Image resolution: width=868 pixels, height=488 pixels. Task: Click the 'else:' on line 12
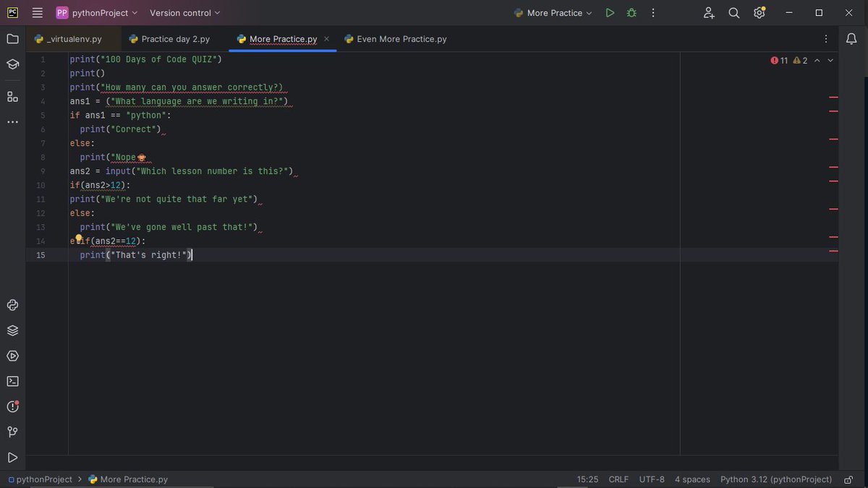coord(82,213)
